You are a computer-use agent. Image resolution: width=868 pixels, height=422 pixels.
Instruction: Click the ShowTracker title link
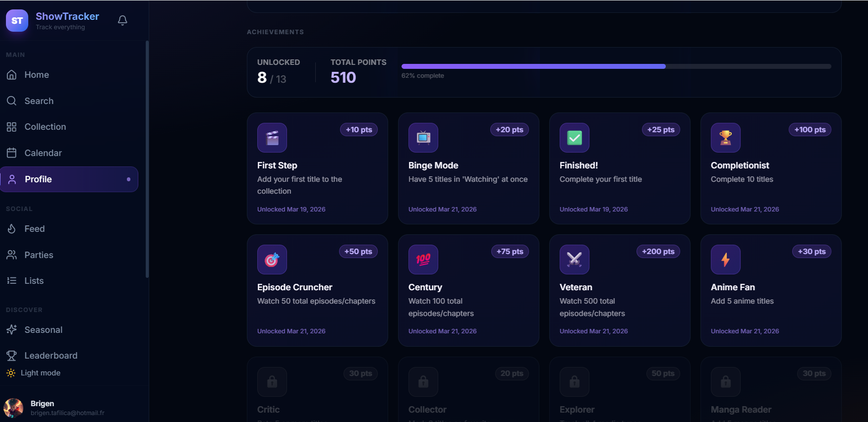tap(67, 16)
